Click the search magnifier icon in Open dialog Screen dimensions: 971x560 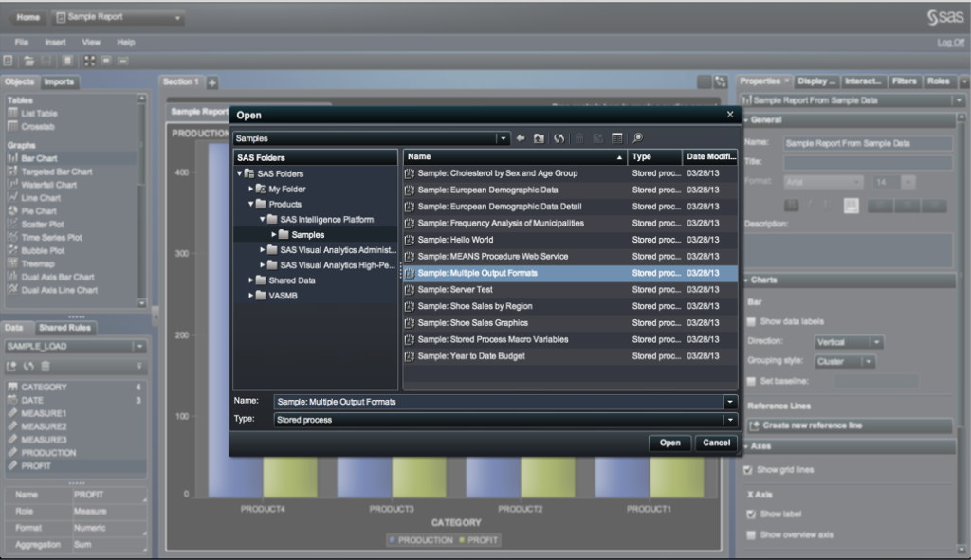coord(638,138)
